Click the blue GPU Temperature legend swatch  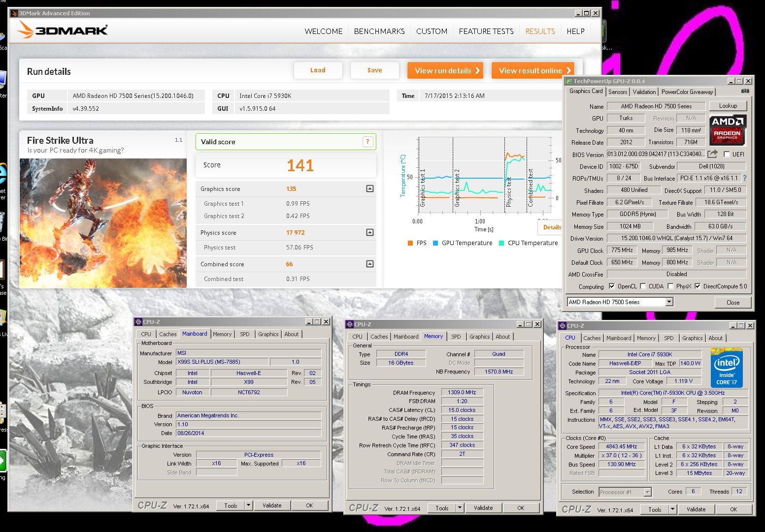435,243
